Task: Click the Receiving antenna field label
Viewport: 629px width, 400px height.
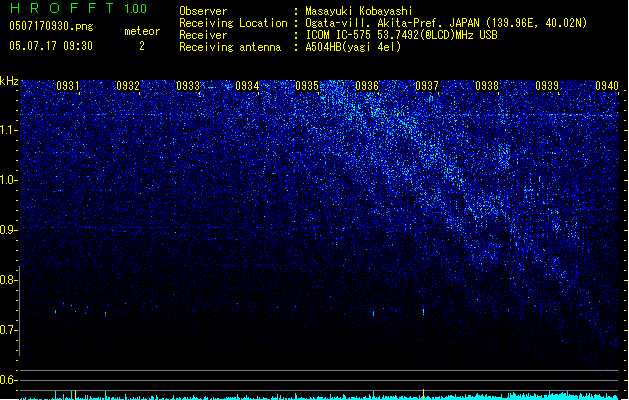Action: (230, 47)
